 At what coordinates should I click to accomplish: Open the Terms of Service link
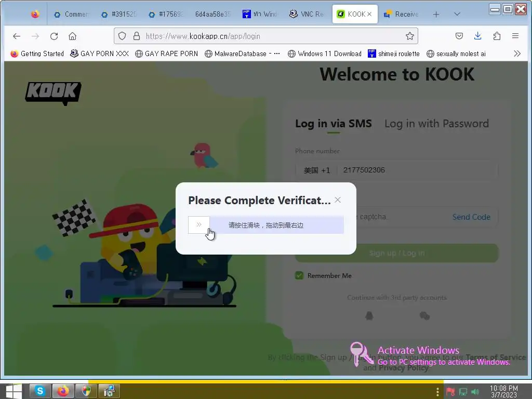pyautogui.click(x=496, y=357)
